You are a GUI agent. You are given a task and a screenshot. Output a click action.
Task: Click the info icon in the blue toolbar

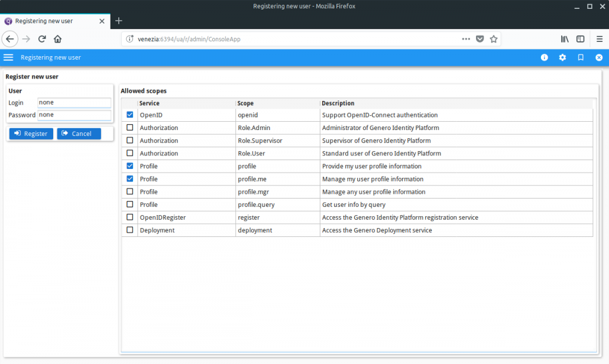coord(544,57)
